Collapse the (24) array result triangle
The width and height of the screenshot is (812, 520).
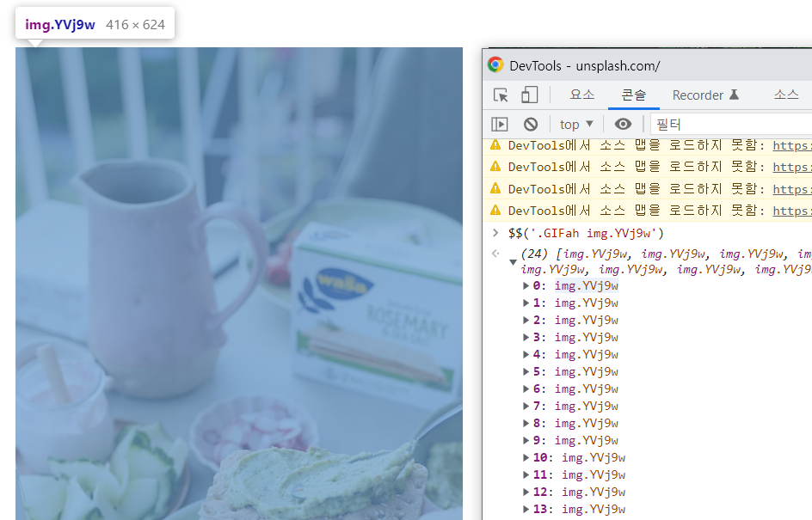point(513,262)
